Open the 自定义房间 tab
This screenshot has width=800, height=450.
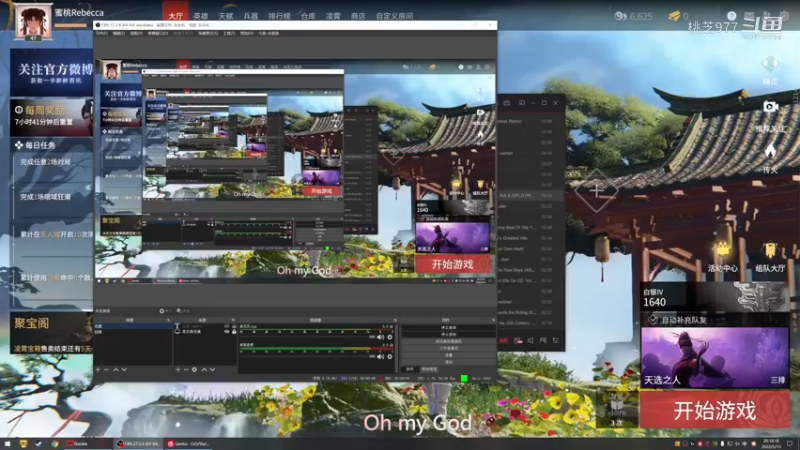[x=394, y=16]
